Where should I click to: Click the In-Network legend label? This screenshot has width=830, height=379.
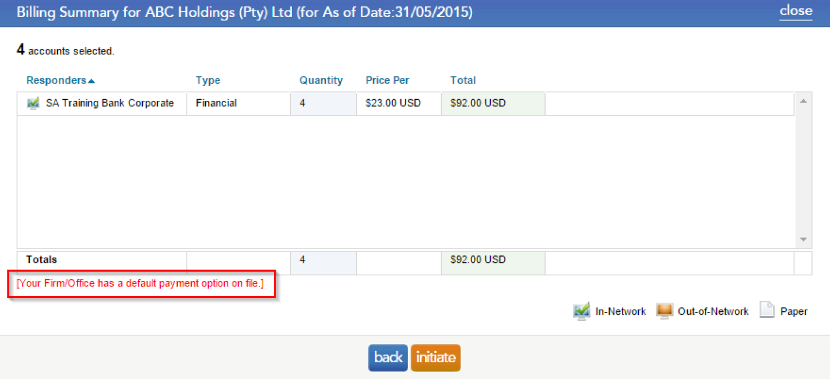[x=620, y=312]
